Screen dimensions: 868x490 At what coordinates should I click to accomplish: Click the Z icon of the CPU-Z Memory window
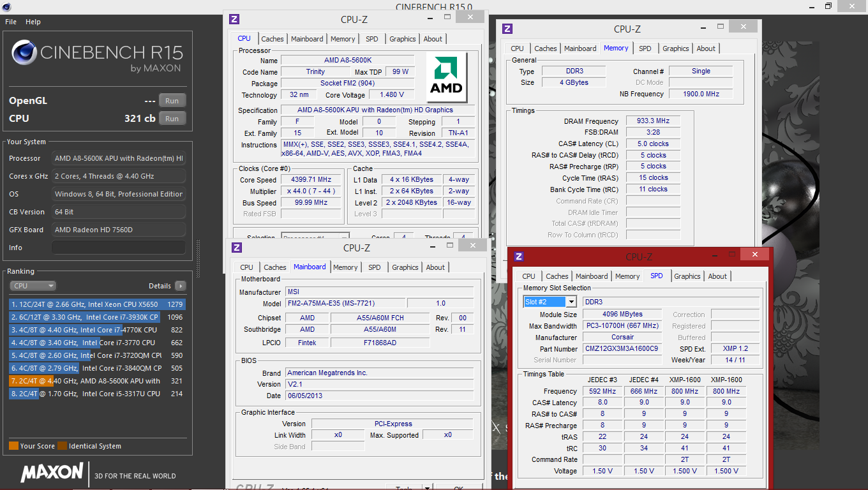507,29
